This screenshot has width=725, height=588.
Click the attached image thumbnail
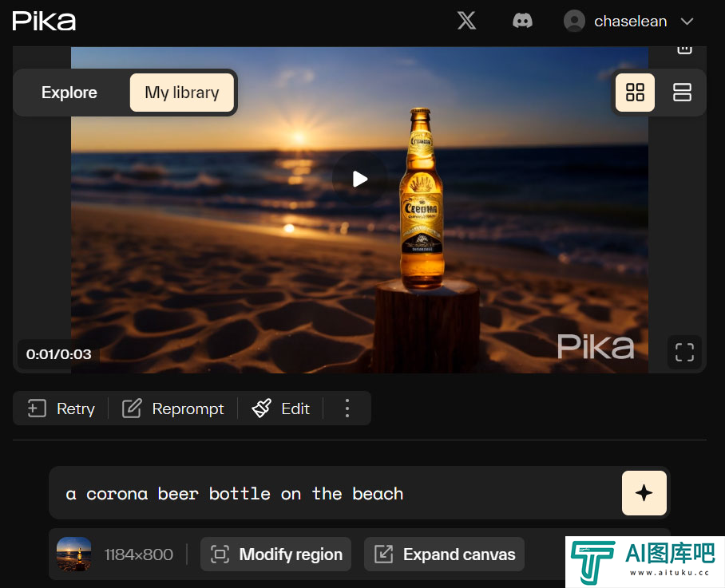(x=74, y=554)
